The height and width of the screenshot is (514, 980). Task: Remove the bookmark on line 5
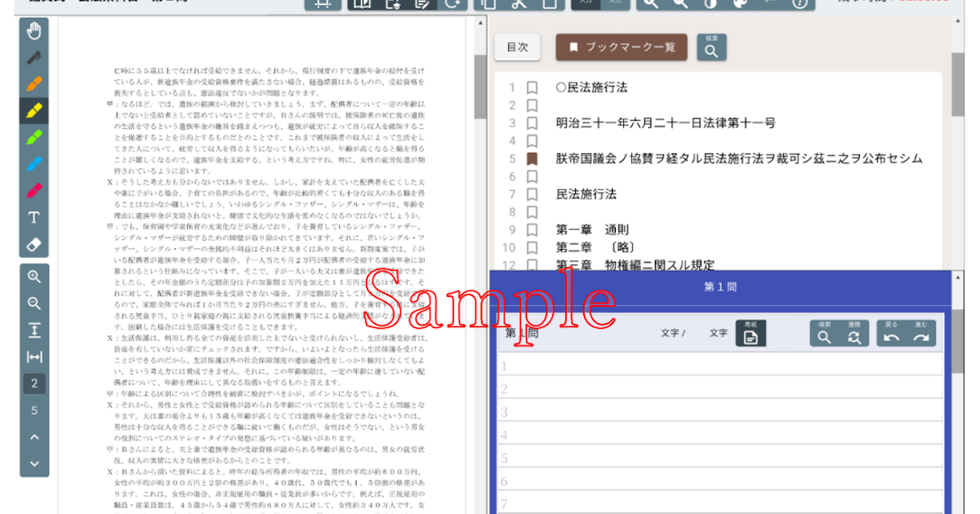532,158
